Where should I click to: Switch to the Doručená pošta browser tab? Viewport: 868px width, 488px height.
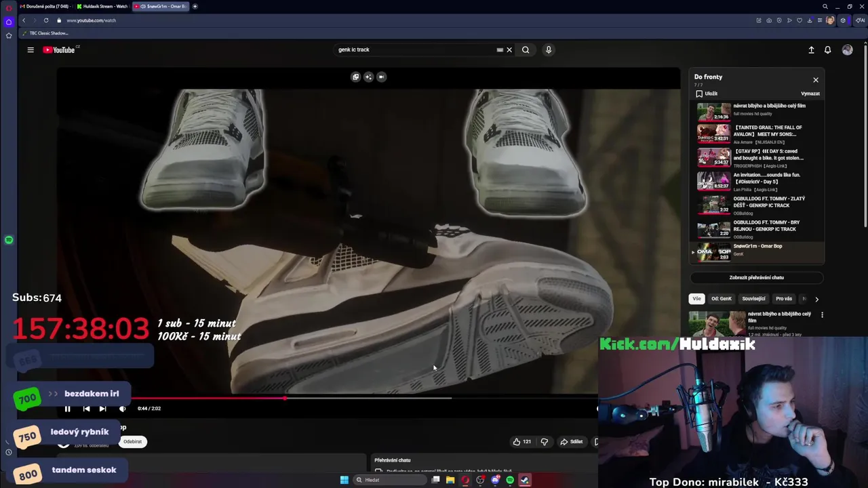45,6
